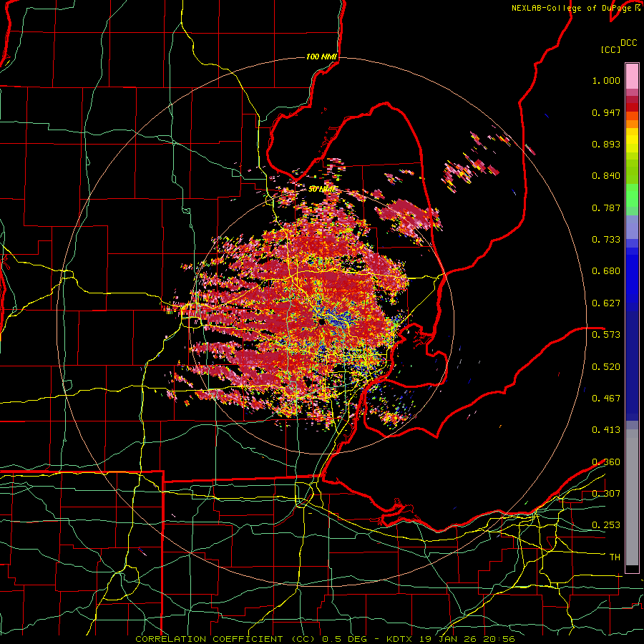Select the 0.893 scale value
644x644 pixels.
(606, 144)
